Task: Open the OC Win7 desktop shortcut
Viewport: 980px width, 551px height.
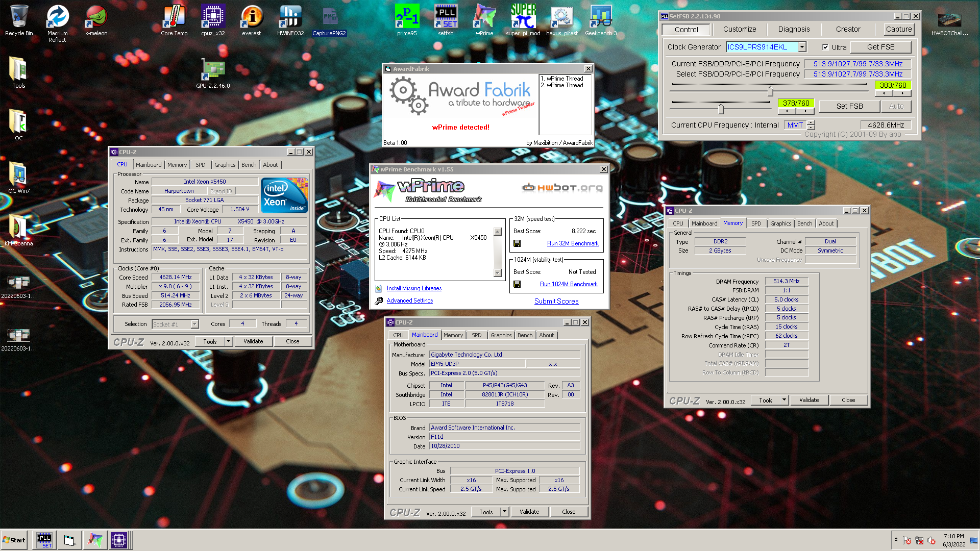Action: 19,178
